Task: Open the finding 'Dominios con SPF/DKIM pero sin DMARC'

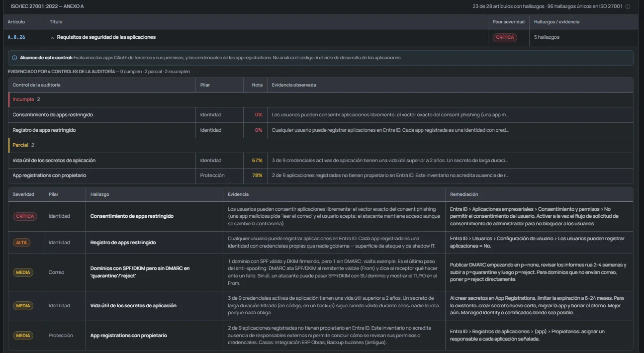Action: tap(140, 271)
